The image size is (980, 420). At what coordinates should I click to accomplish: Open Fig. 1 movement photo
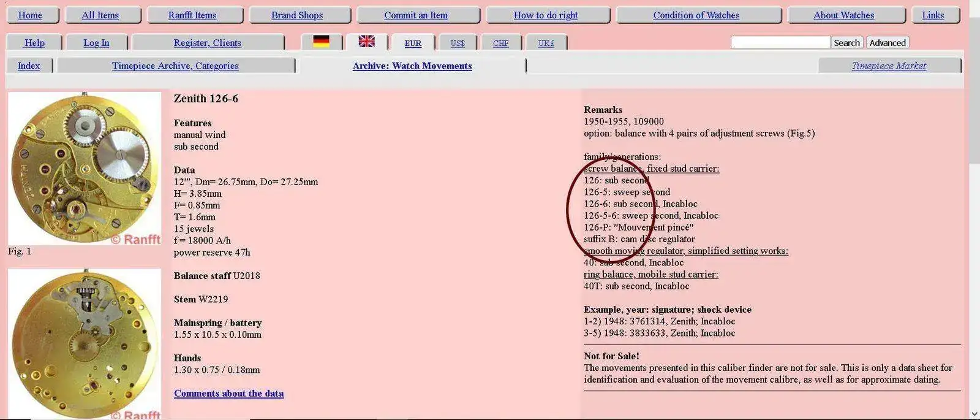85,169
